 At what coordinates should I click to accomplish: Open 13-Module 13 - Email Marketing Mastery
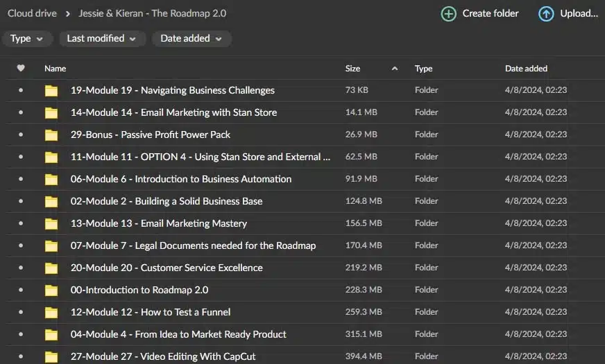pyautogui.click(x=159, y=223)
